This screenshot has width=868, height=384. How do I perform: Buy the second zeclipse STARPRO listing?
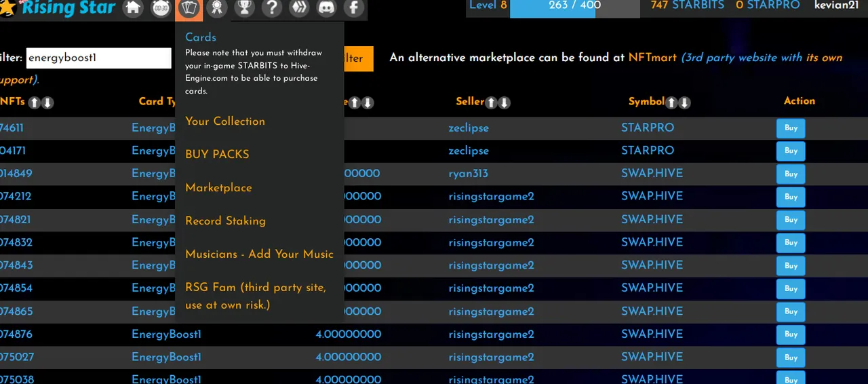pos(791,151)
